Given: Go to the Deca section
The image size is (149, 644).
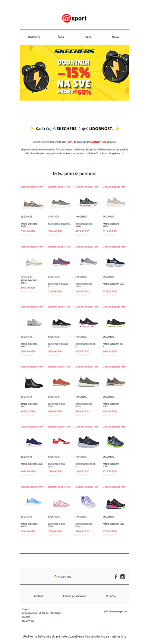Looking at the screenshot, I should 88,37.
